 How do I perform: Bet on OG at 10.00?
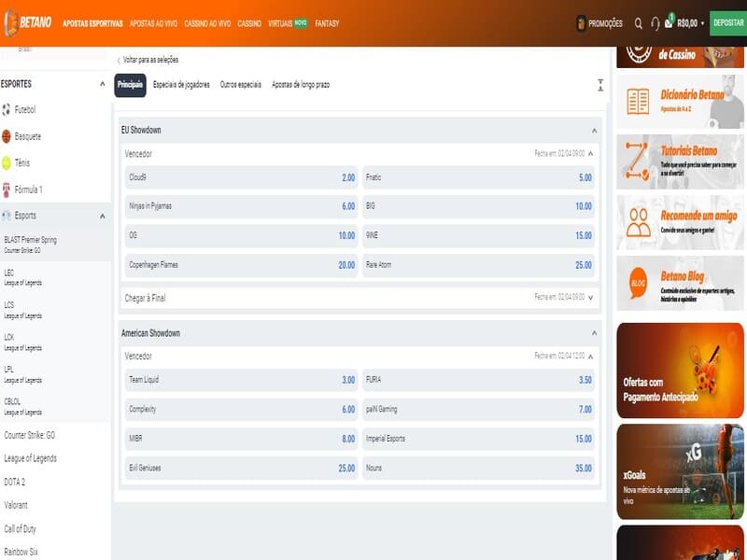(x=241, y=236)
